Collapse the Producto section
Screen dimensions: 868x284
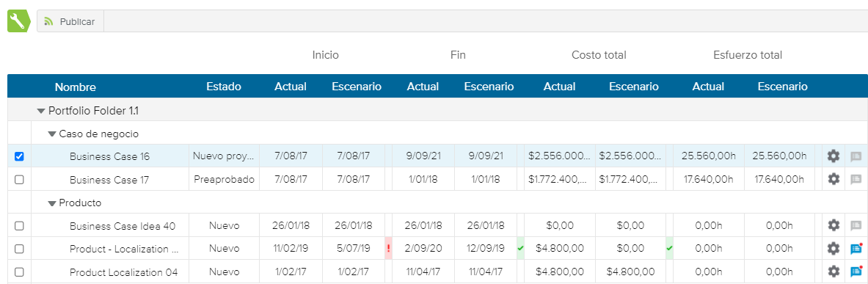pyautogui.click(x=52, y=203)
